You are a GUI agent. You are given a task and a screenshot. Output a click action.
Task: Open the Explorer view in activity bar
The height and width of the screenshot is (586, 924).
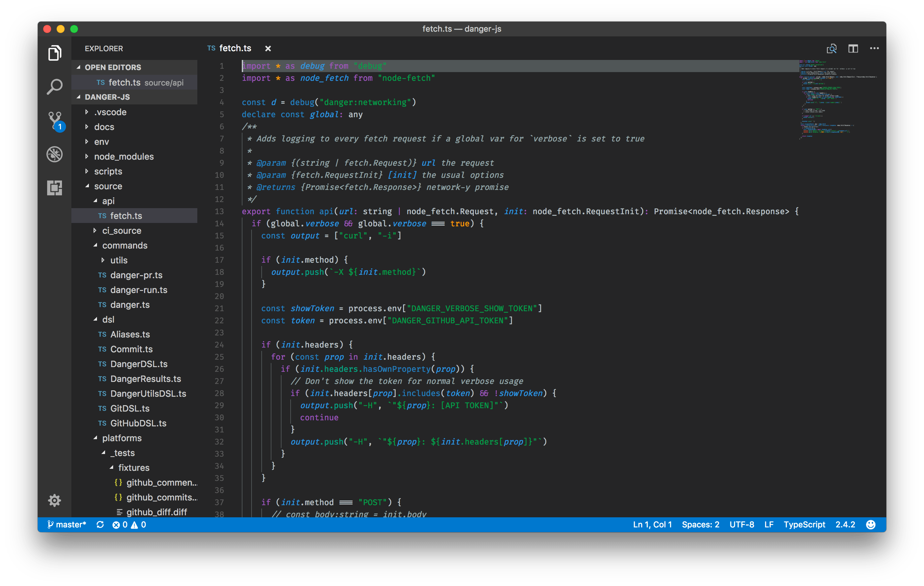pyautogui.click(x=55, y=53)
